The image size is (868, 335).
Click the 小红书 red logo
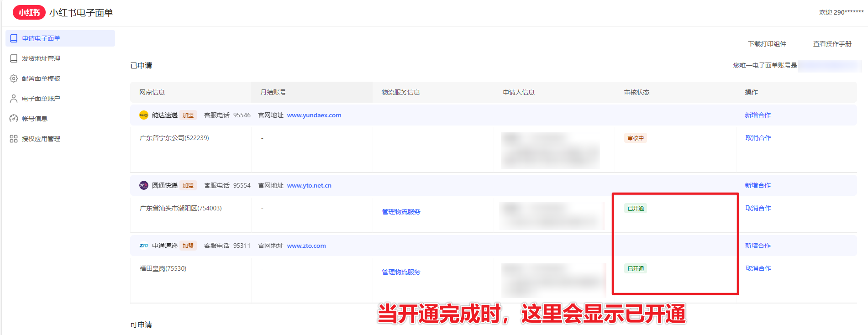point(29,12)
